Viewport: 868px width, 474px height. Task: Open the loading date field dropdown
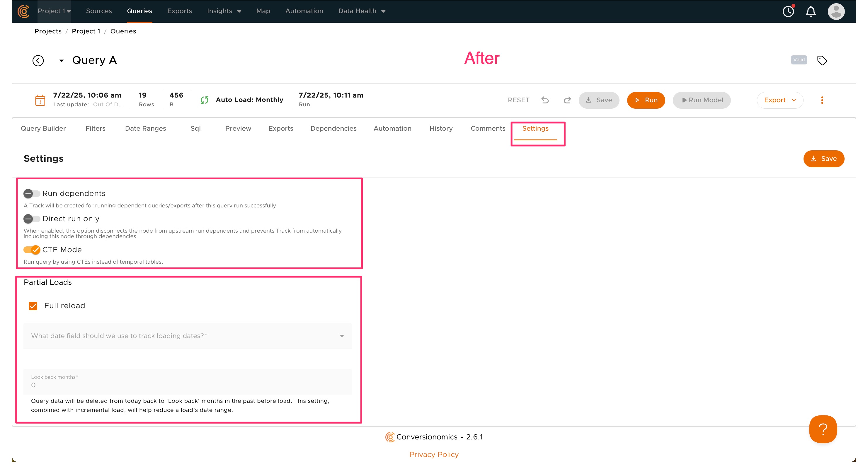[187, 335]
